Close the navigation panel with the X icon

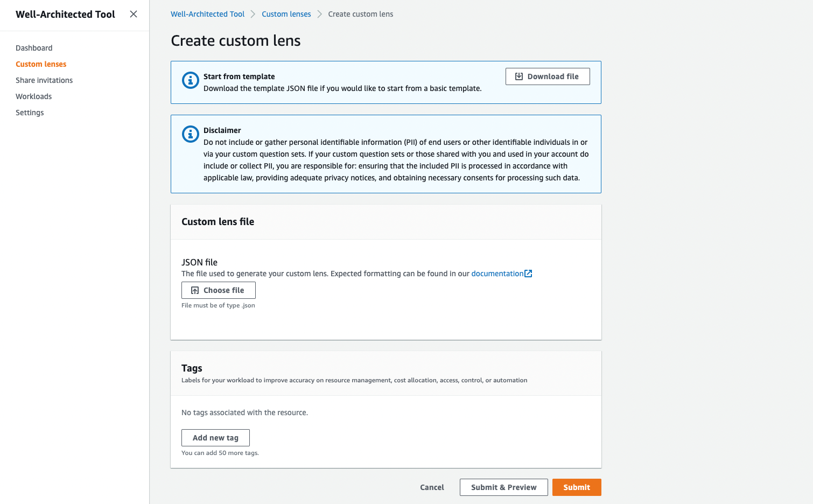[133, 14]
